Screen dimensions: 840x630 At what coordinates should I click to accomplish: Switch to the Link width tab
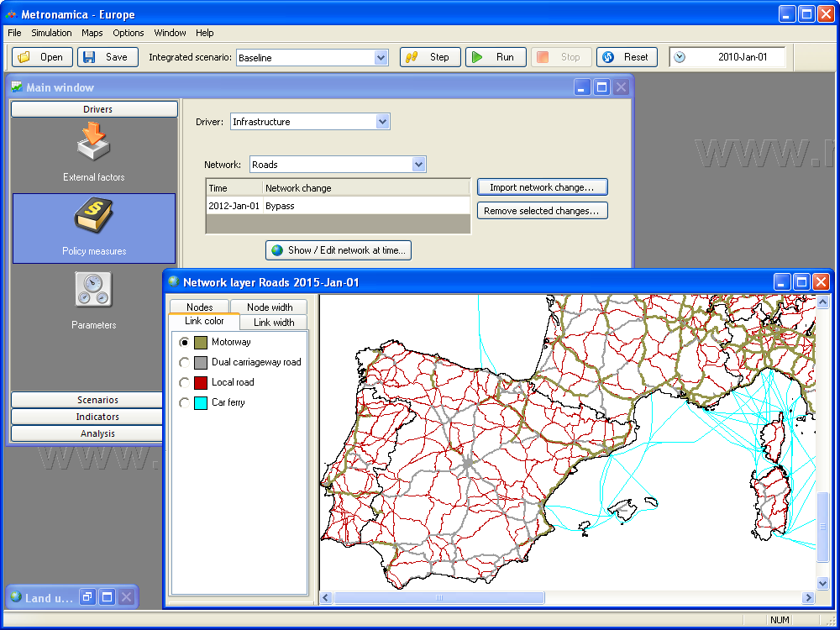[274, 322]
